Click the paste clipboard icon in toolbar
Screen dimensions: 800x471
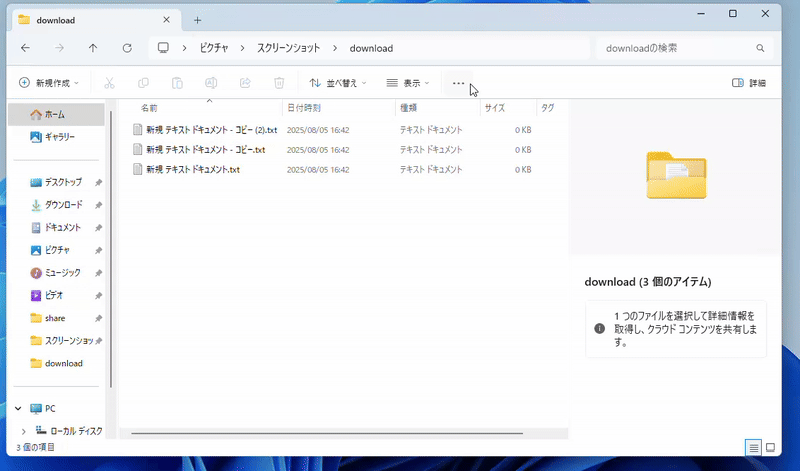coord(177,83)
